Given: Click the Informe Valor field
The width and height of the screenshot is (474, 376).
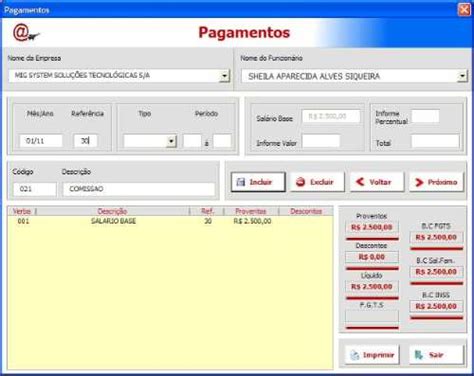Looking at the screenshot, I should [321, 141].
